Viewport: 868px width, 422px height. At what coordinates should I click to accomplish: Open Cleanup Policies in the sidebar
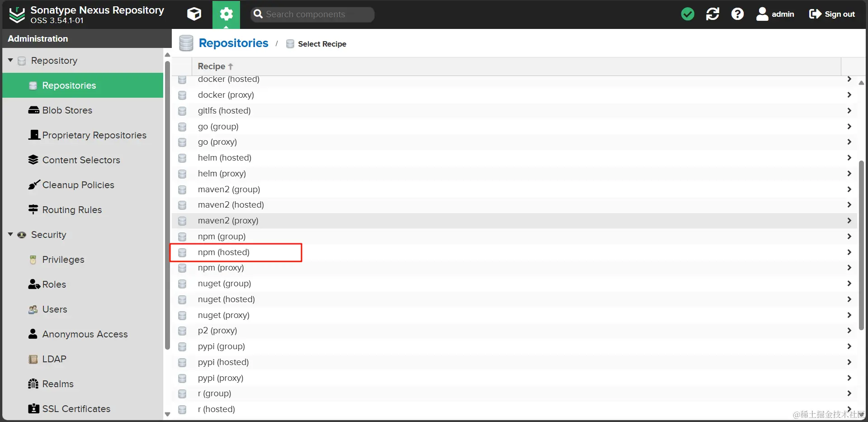click(x=83, y=185)
